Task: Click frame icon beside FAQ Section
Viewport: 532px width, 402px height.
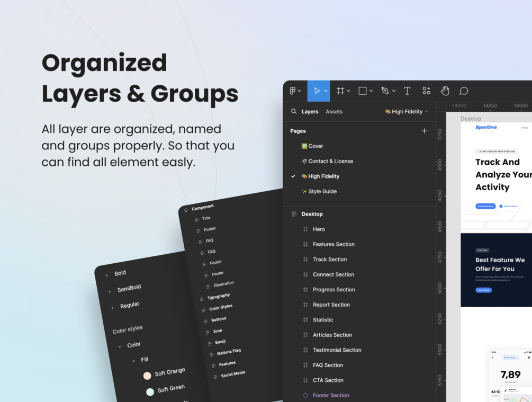Action: click(305, 365)
